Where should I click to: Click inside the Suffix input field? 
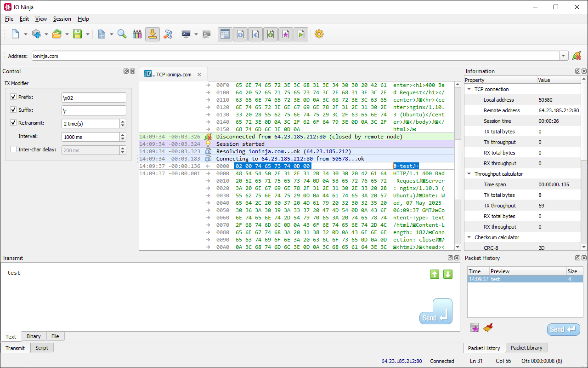tap(94, 110)
